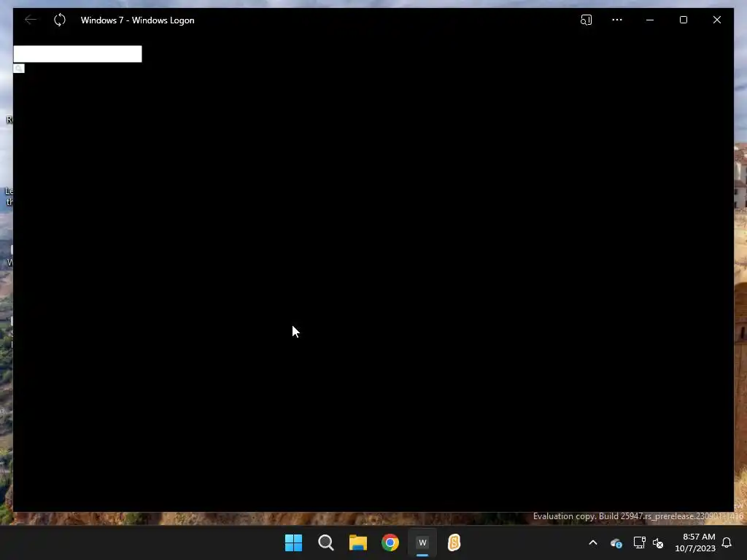The image size is (747, 560).
Task: Click small search icon below input box
Action: [18, 69]
